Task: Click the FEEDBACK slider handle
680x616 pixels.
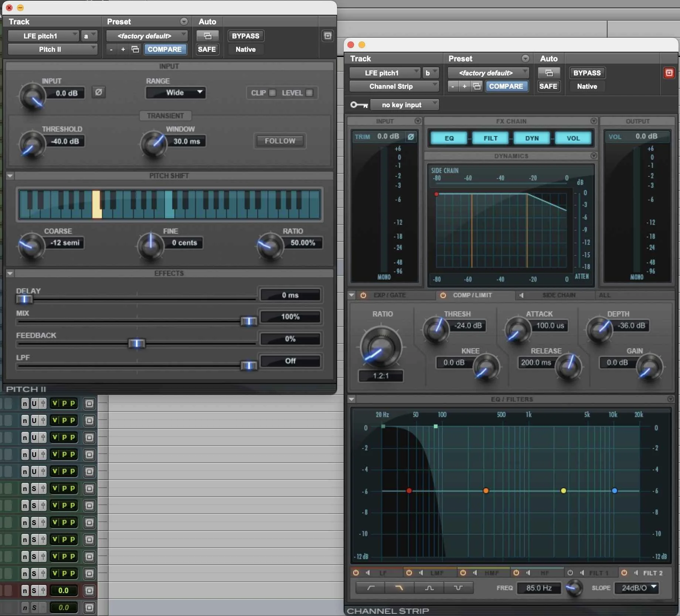Action: coord(136,343)
